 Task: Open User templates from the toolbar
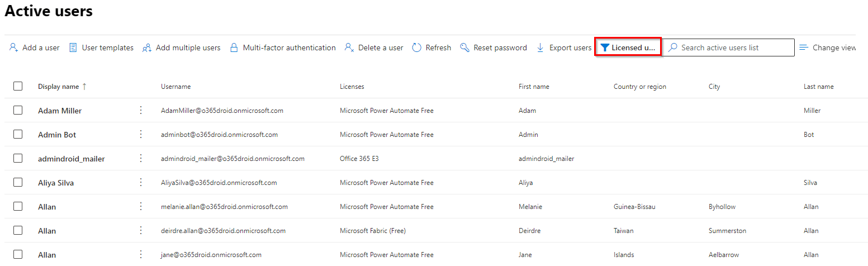point(73,48)
